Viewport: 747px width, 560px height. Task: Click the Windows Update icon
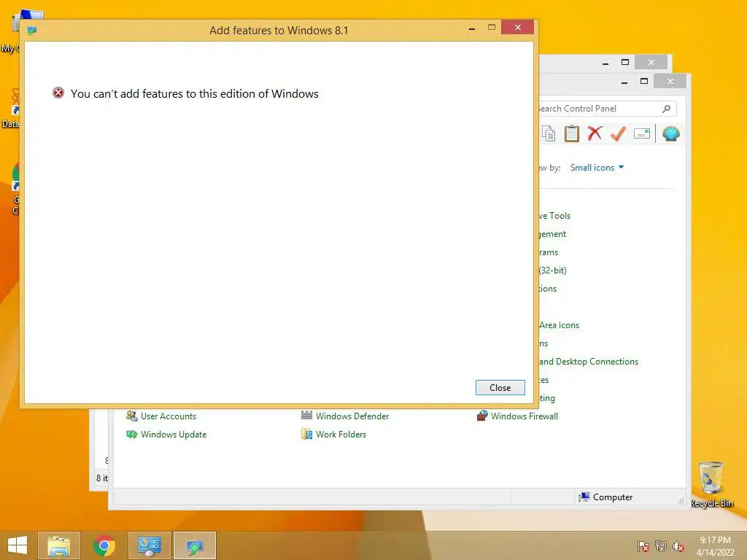[131, 435]
